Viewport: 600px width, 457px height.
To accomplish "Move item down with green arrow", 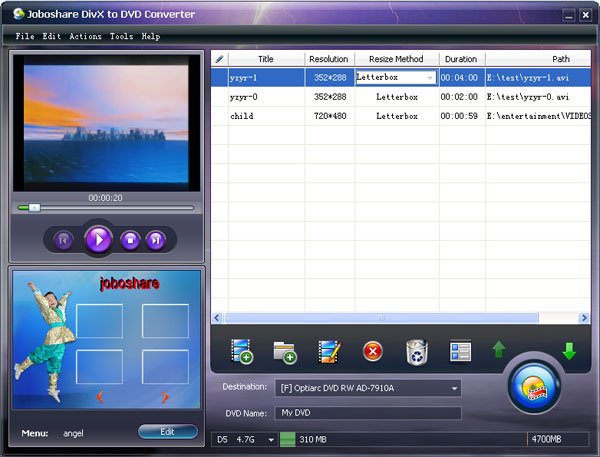I will (569, 351).
